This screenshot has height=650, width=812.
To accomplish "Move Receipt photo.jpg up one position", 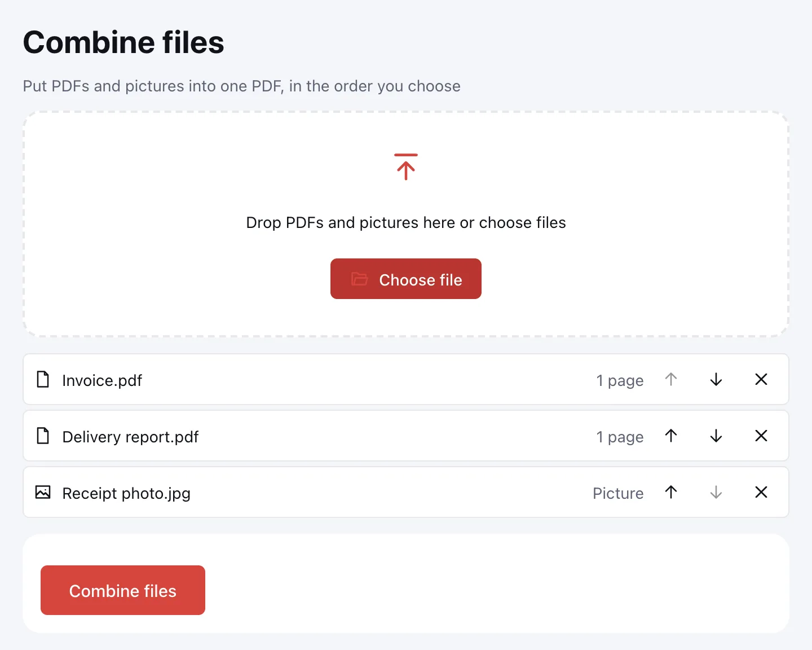I will (671, 492).
